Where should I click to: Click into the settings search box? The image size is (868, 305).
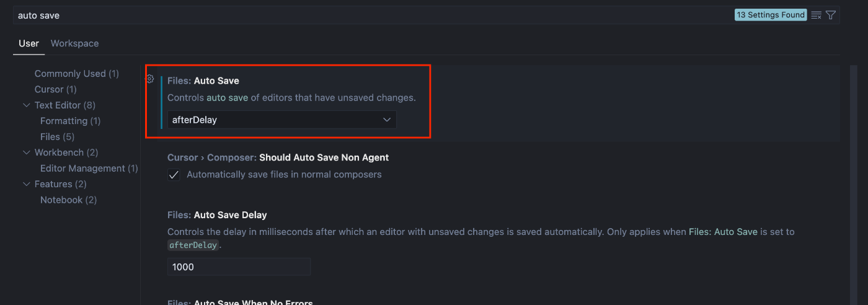point(372,15)
